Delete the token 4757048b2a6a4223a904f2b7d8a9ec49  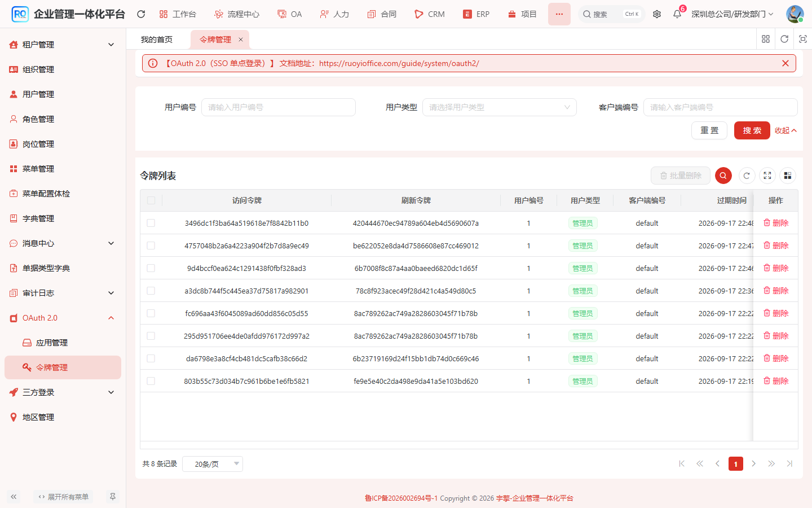pos(776,246)
